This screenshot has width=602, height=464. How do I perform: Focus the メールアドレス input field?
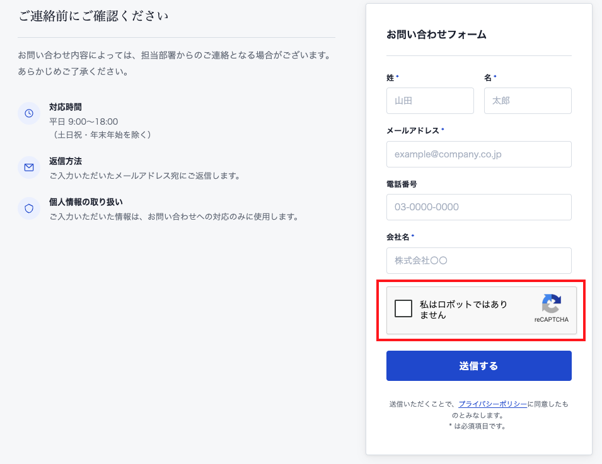479,154
